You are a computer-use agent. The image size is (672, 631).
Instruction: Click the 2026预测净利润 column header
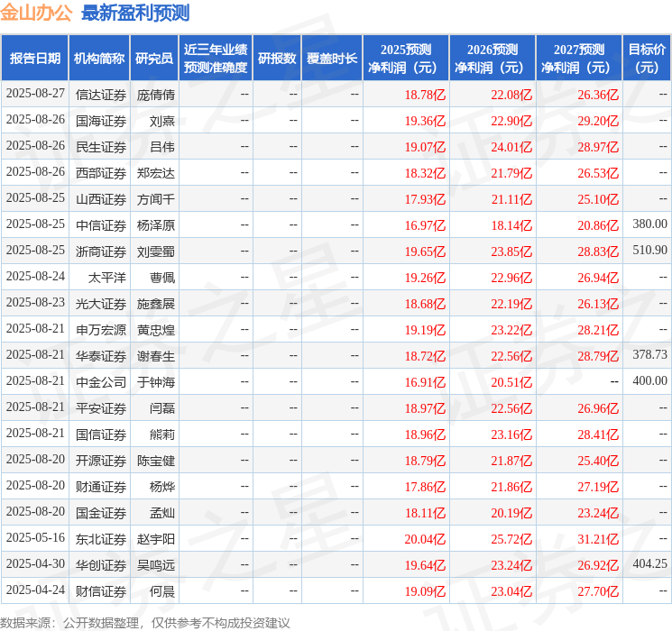(492, 59)
